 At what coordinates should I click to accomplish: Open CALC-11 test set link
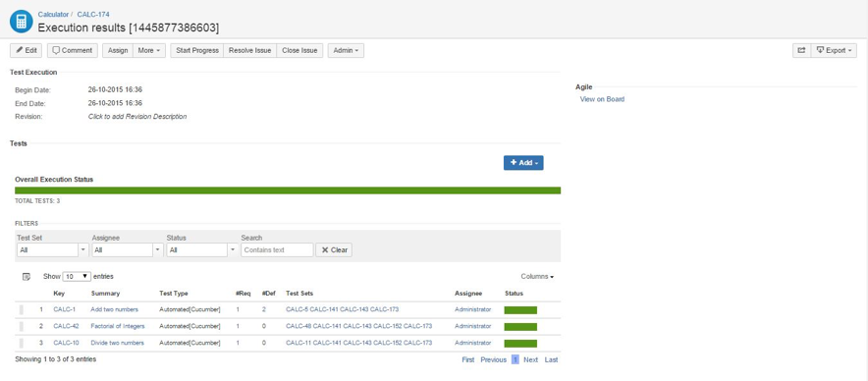[x=298, y=343]
